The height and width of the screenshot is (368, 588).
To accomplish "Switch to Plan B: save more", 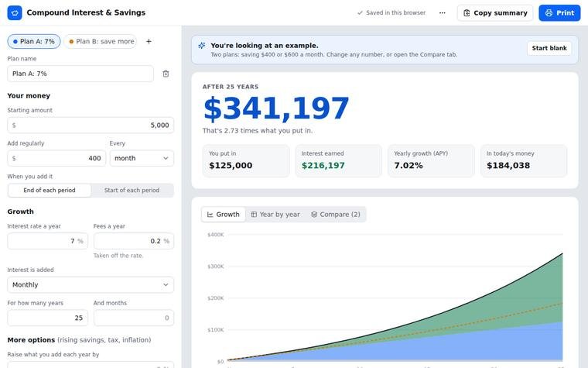I will 101,41.
